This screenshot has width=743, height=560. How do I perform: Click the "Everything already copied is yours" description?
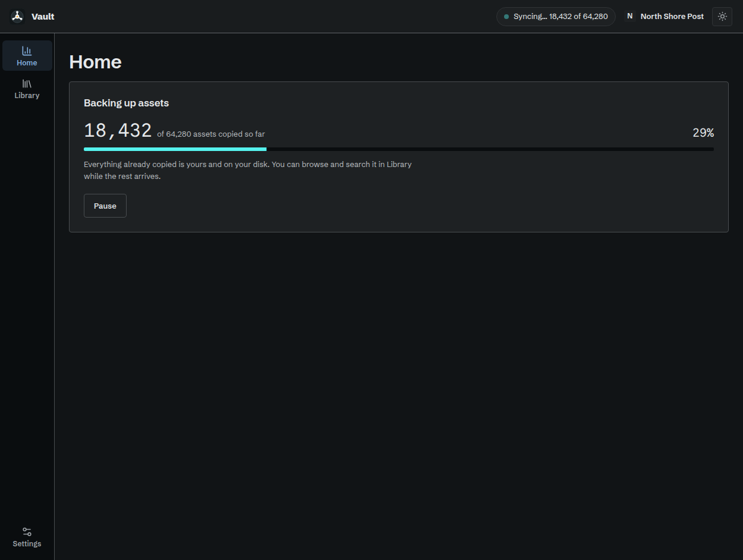(x=248, y=170)
